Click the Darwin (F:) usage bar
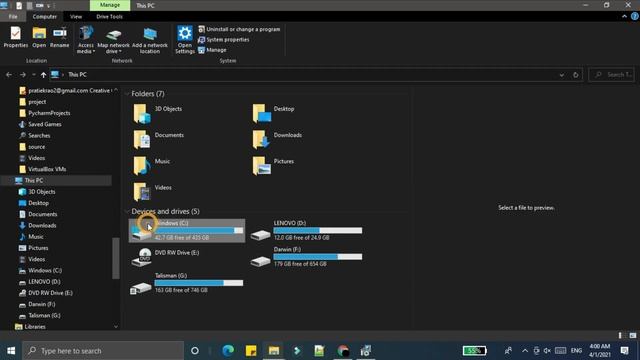 (x=318, y=257)
